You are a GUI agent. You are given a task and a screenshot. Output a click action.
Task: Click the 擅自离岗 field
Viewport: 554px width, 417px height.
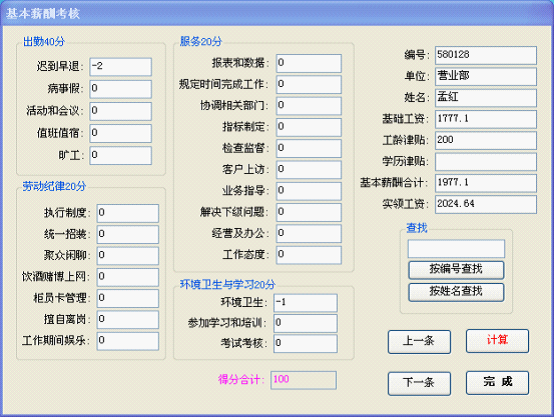point(128,319)
